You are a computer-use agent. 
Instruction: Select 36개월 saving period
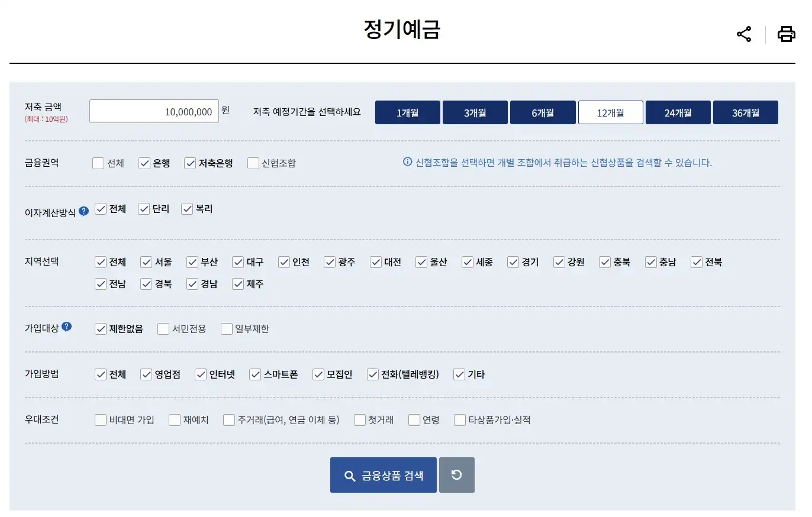(746, 112)
